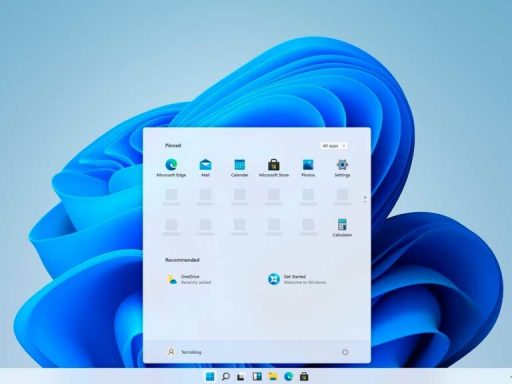Open Search from the taskbar
The height and width of the screenshot is (384, 512).
[226, 377]
